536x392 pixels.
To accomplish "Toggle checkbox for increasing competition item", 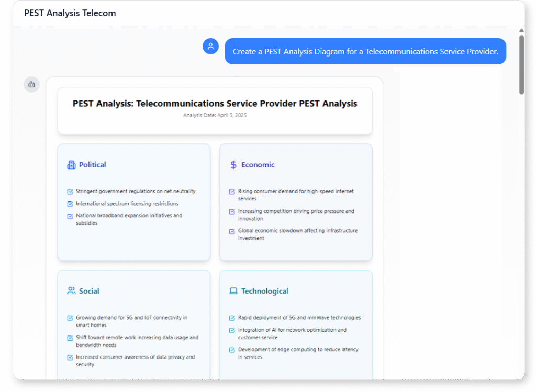I will [232, 211].
